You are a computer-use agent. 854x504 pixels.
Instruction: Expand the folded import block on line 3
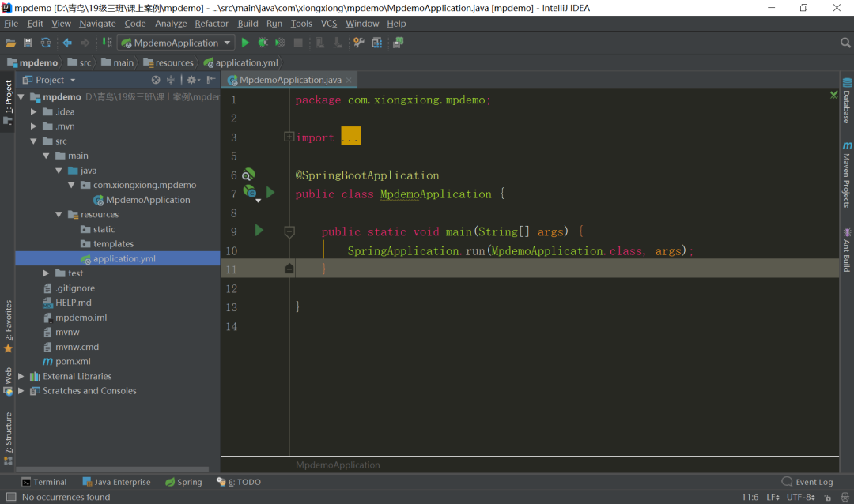pos(289,137)
